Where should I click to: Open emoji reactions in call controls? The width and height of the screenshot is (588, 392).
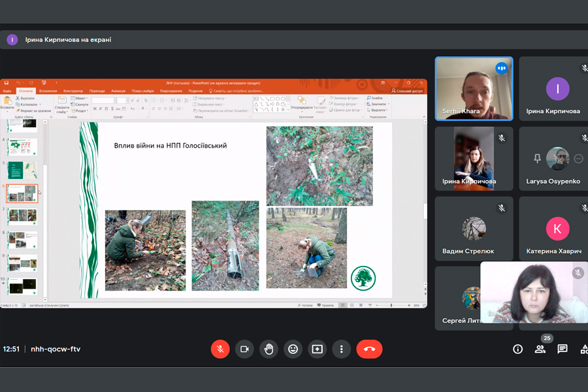coord(293,350)
